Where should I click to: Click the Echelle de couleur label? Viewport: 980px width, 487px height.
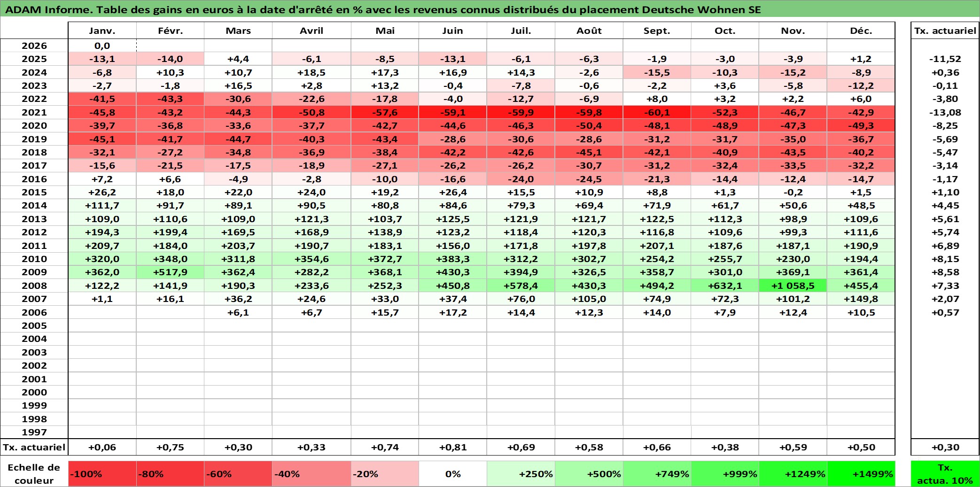pos(34,474)
